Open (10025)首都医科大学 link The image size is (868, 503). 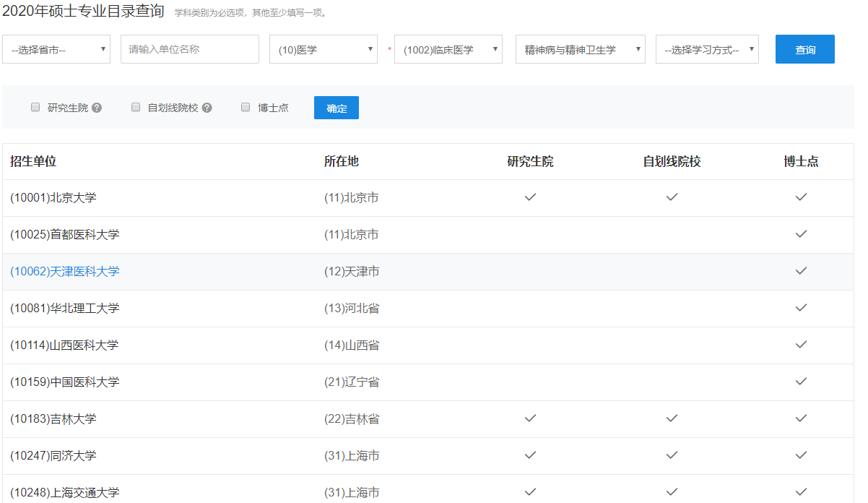pos(65,234)
